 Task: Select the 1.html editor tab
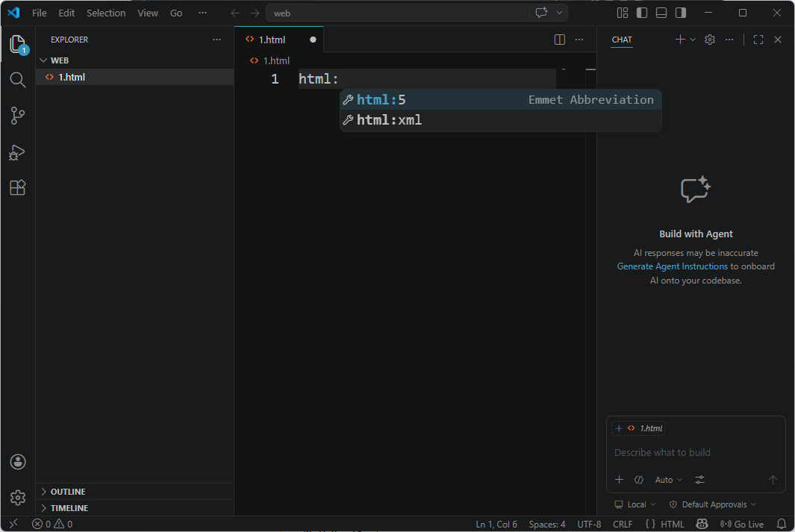272,40
